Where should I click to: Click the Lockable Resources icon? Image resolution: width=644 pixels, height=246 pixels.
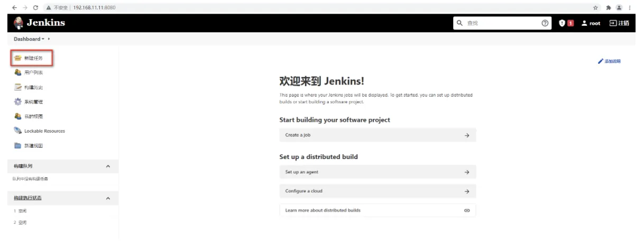pyautogui.click(x=18, y=131)
